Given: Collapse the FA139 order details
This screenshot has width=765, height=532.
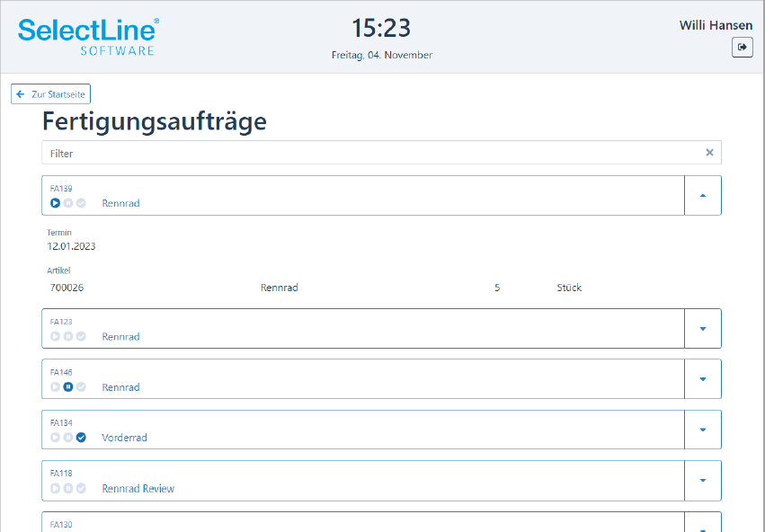Looking at the screenshot, I should (703, 196).
